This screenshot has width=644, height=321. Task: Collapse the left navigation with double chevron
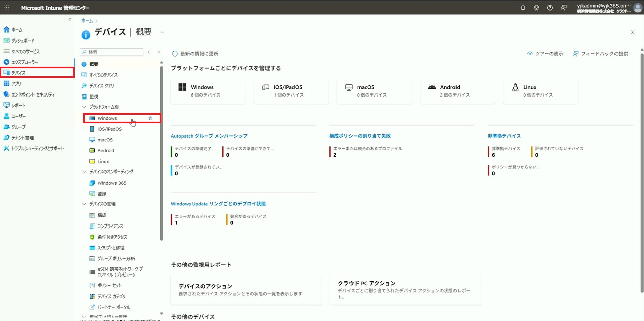pyautogui.click(x=70, y=19)
